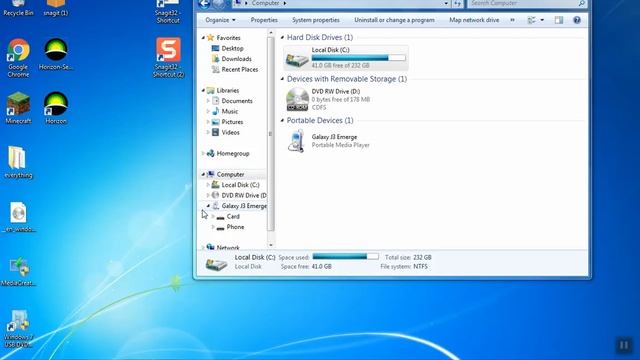Click the Help question mark icon

click(577, 20)
